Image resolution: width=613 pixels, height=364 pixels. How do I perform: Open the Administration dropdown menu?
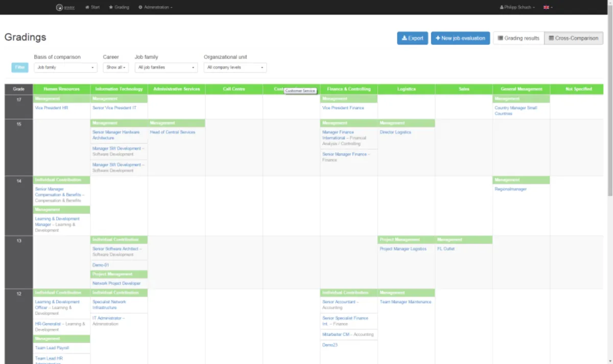click(x=155, y=7)
